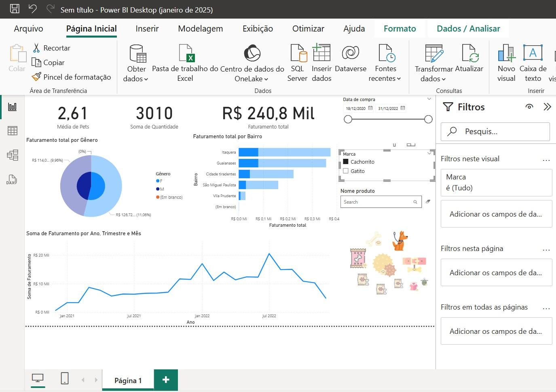The height and width of the screenshot is (392, 556).
Task: Add data fields to page filters
Action: [496, 272]
